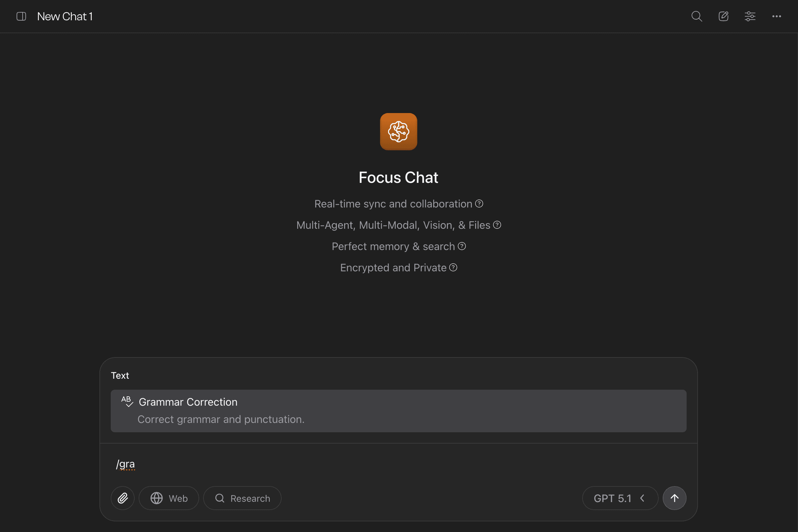Screen dimensions: 798x532
Task: Open chat settings sliders icon
Action: (750, 16)
